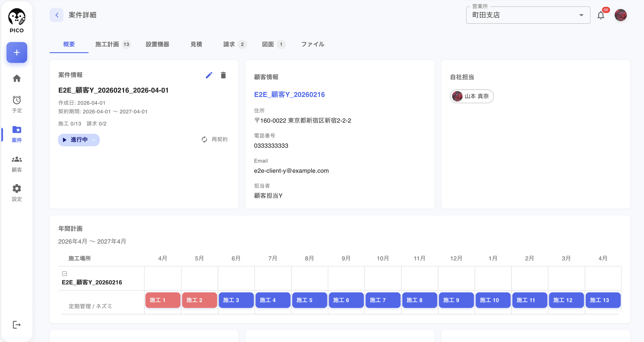Click 契約期間 2026-04-01 〜 2027-04-01 text
Viewport: 644px width, 342px height.
[x=103, y=112]
